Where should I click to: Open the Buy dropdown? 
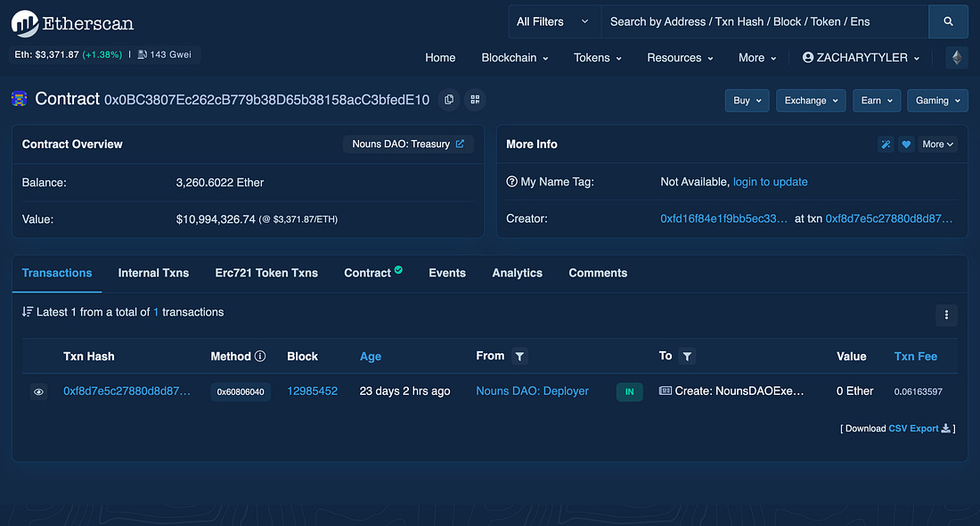747,101
